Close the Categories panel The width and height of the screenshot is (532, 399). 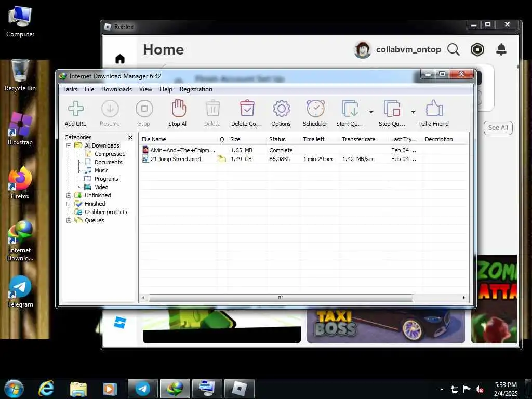tap(130, 137)
